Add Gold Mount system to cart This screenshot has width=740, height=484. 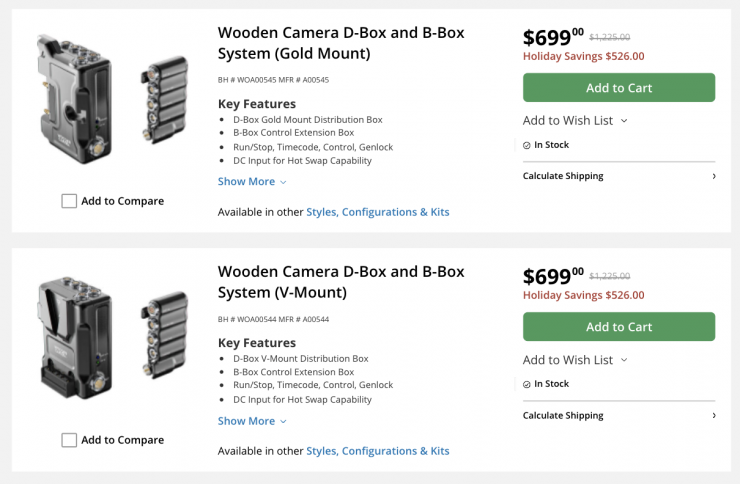click(x=618, y=88)
